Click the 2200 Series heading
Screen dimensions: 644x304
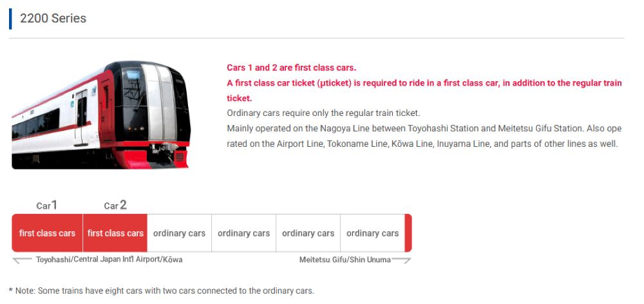click(x=53, y=19)
